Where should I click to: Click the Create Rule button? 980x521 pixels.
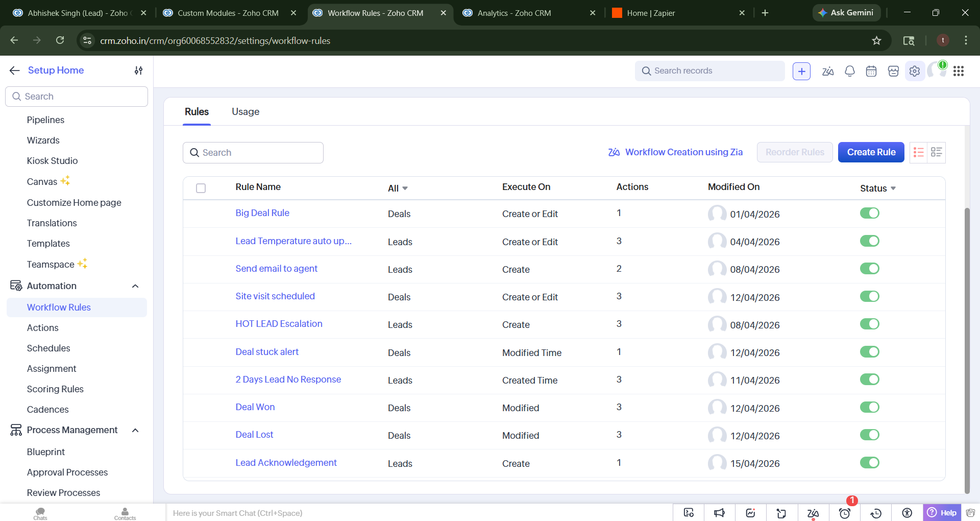point(871,152)
